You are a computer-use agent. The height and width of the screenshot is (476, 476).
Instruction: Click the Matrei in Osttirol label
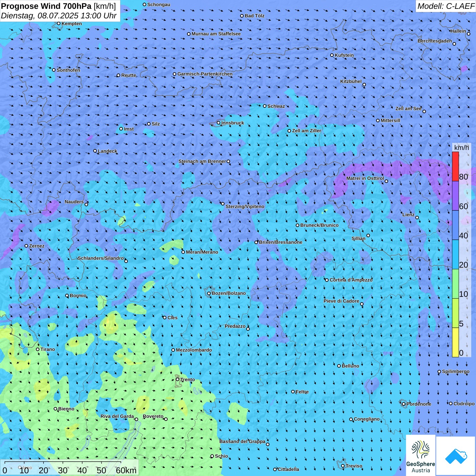(x=365, y=178)
